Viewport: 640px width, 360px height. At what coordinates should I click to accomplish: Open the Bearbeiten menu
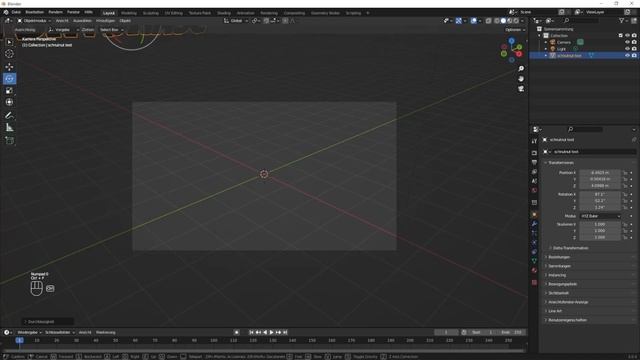tap(35, 12)
